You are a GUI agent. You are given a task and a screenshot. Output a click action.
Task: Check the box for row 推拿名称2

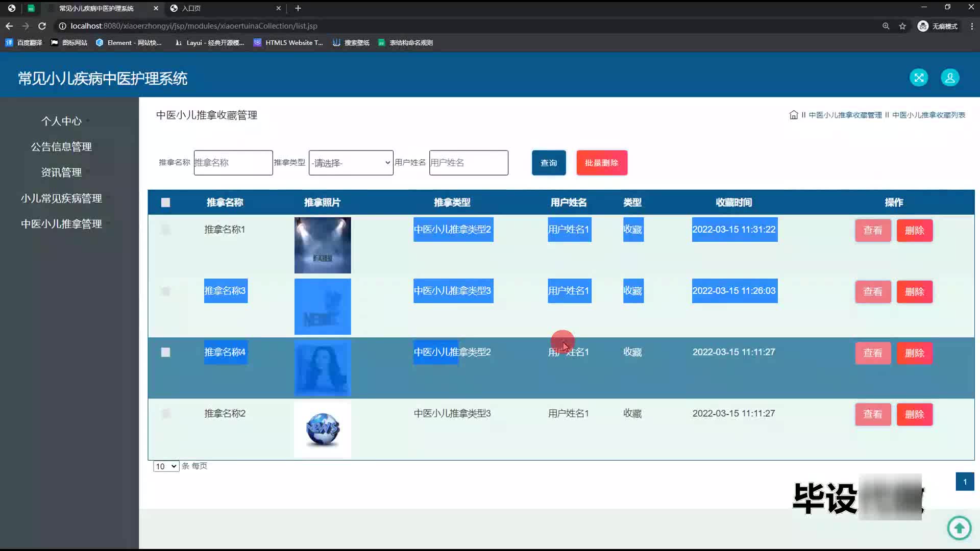(x=165, y=414)
